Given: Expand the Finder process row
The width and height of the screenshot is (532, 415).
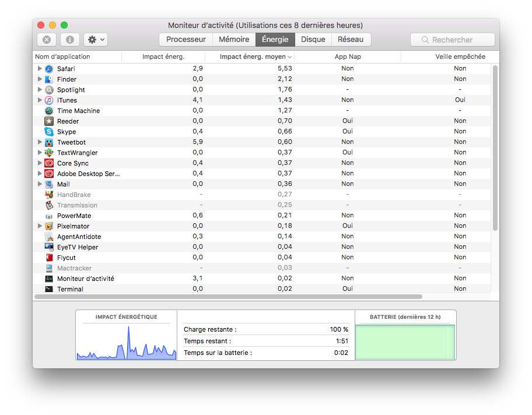Looking at the screenshot, I should tap(40, 79).
